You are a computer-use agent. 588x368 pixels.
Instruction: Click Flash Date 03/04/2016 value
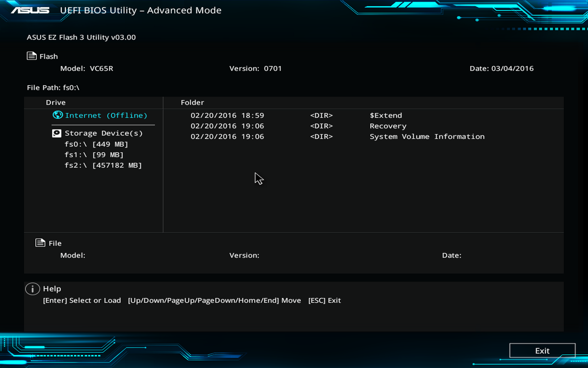point(512,68)
